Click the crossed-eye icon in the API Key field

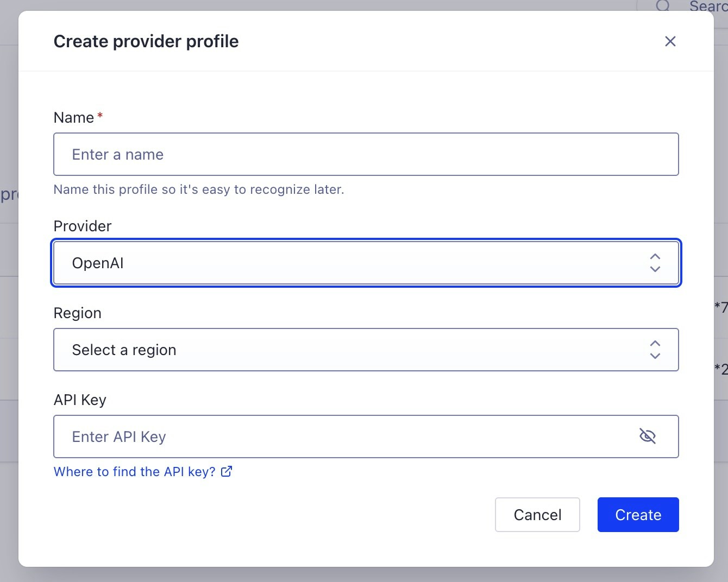click(x=649, y=436)
